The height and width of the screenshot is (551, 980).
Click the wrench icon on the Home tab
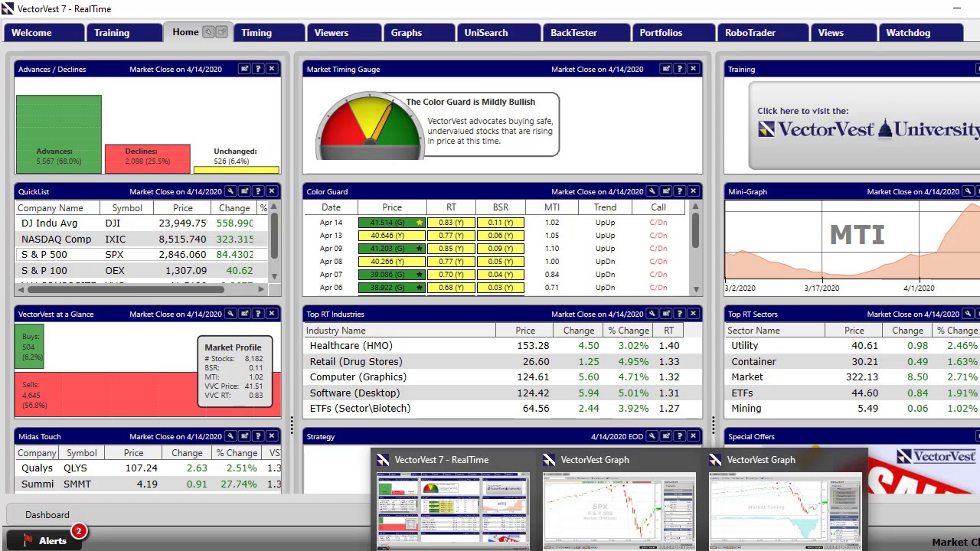(x=208, y=32)
